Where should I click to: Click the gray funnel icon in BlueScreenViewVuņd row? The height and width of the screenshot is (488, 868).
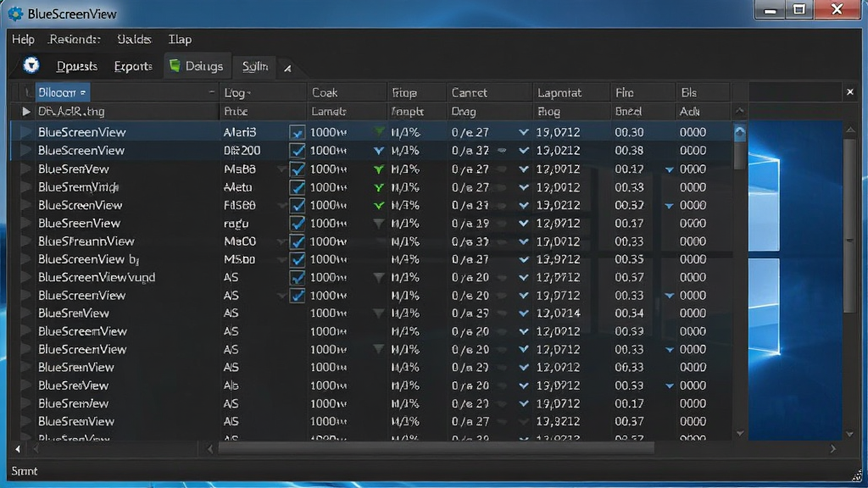click(379, 277)
